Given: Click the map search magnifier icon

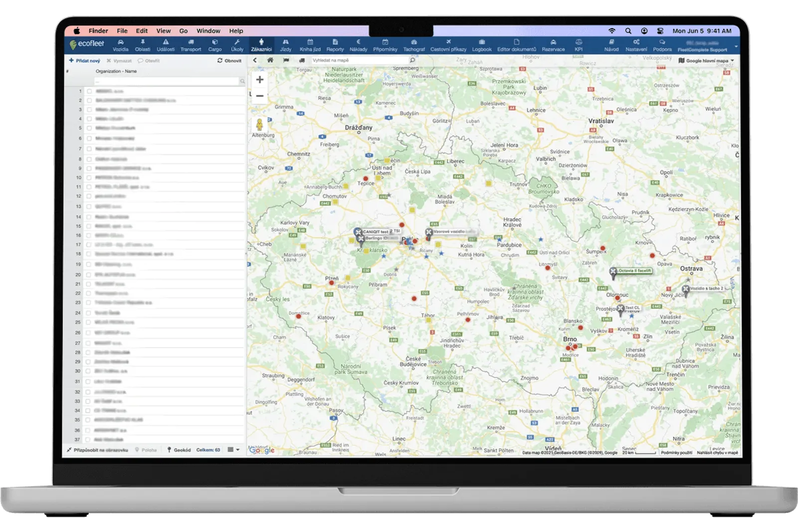Looking at the screenshot, I should (412, 60).
